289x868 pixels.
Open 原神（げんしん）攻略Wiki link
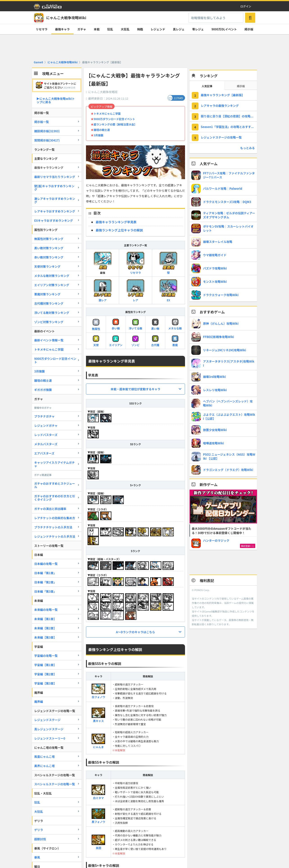click(x=221, y=324)
